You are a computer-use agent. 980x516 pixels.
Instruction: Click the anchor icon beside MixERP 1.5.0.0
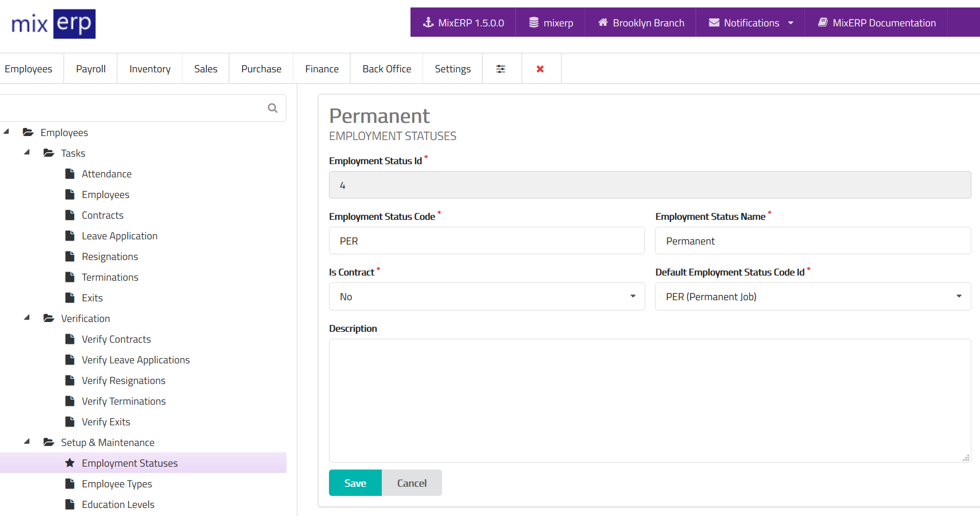pyautogui.click(x=428, y=22)
